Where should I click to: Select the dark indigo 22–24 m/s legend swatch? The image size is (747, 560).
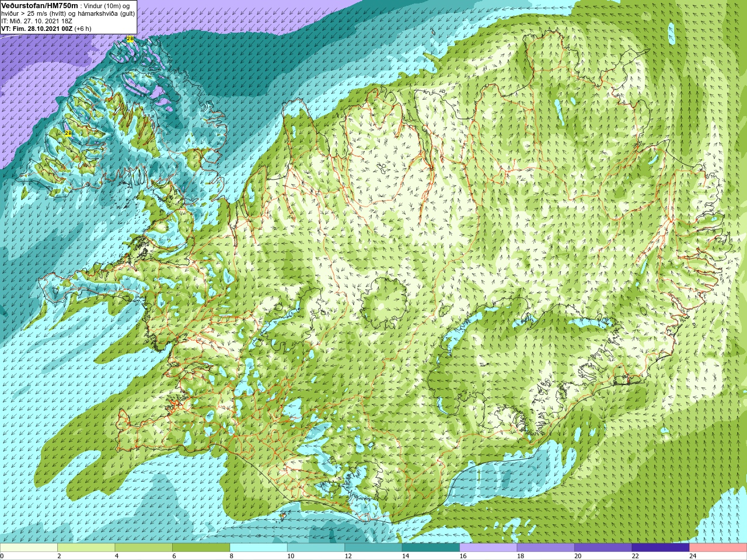click(x=661, y=548)
